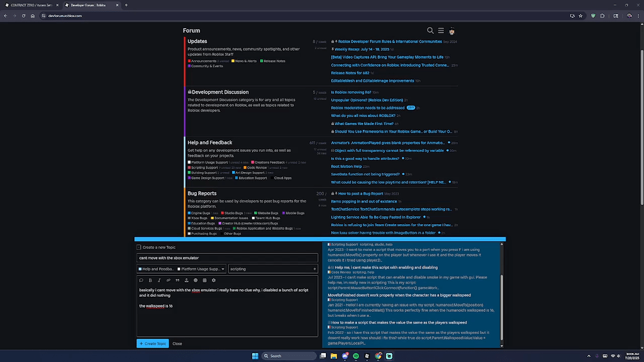Open the category dropdown showing Platform Usage Support
The image size is (644, 362).
point(181,269)
